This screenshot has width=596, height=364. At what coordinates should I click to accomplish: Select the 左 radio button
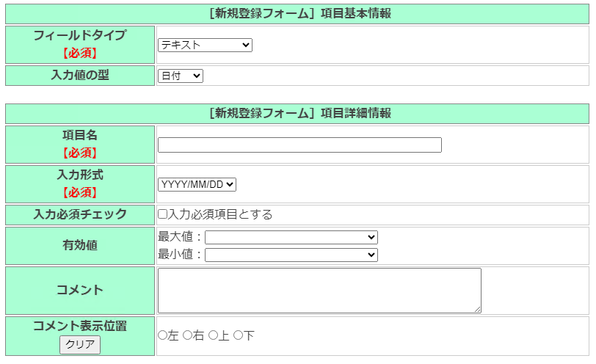163,335
